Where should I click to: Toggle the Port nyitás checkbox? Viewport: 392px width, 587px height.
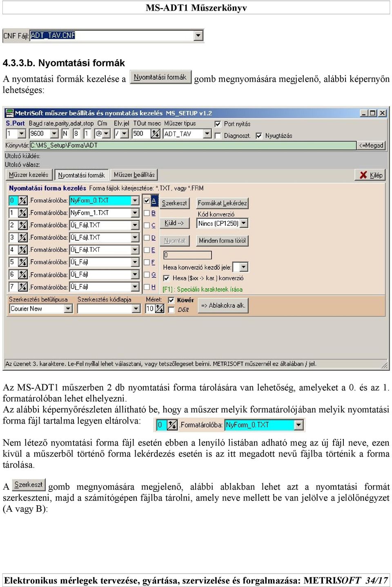218,124
